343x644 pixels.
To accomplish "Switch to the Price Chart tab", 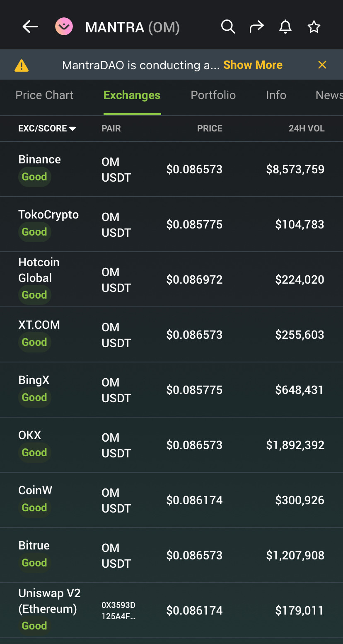I will pos(44,95).
